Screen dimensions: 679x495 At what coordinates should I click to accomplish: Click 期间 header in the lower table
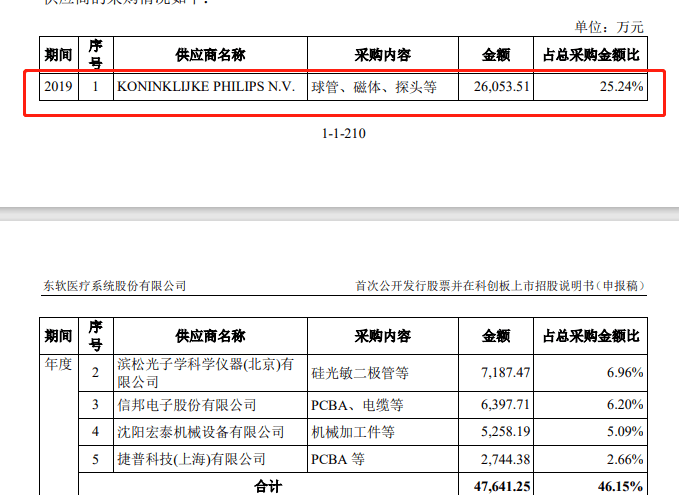(58, 336)
